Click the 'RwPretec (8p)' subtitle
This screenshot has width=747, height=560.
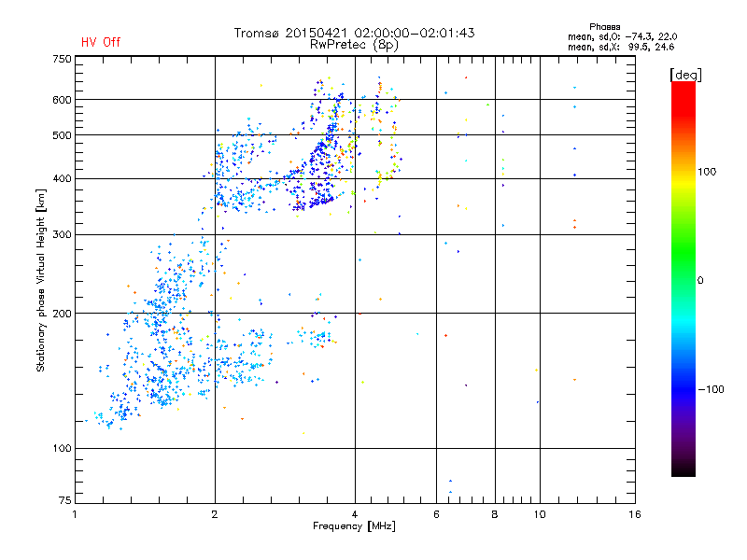tap(354, 45)
